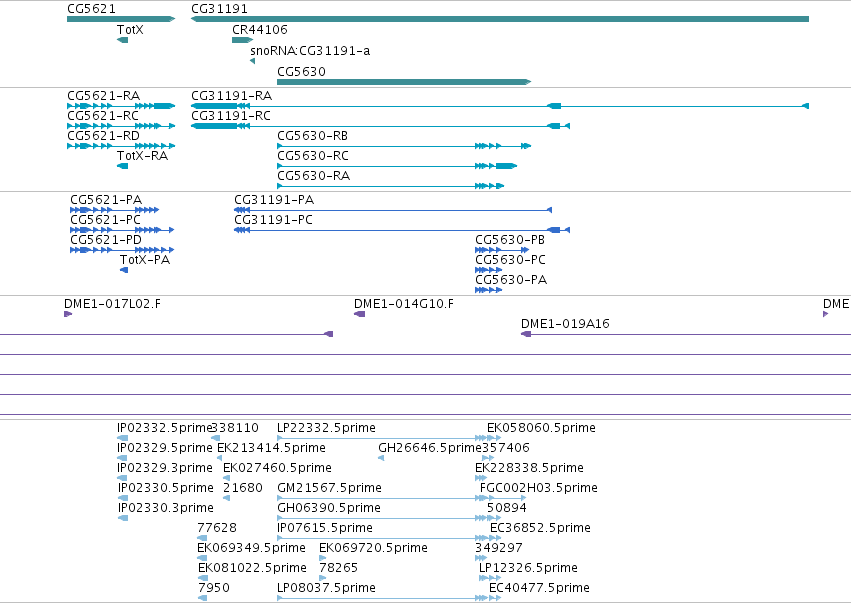Screen dimensions: 851x603
Task: Click the TotX-RA transcript glyph
Action: pyautogui.click(x=123, y=166)
